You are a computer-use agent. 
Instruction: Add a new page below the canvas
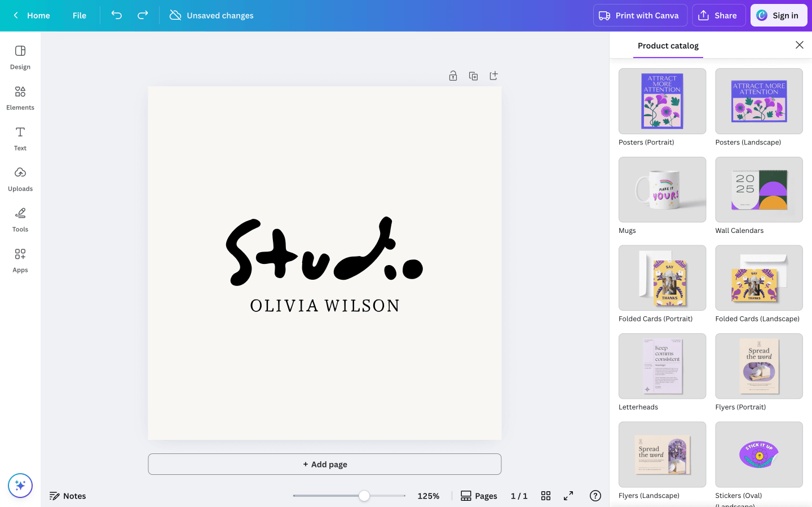325,464
